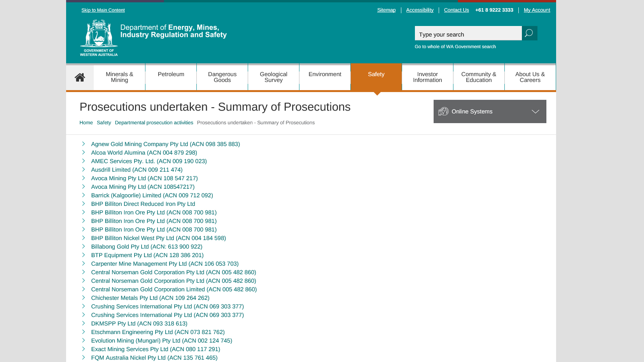This screenshot has width=644, height=362.
Task: Click the department name heading logo text
Action: 173,31
